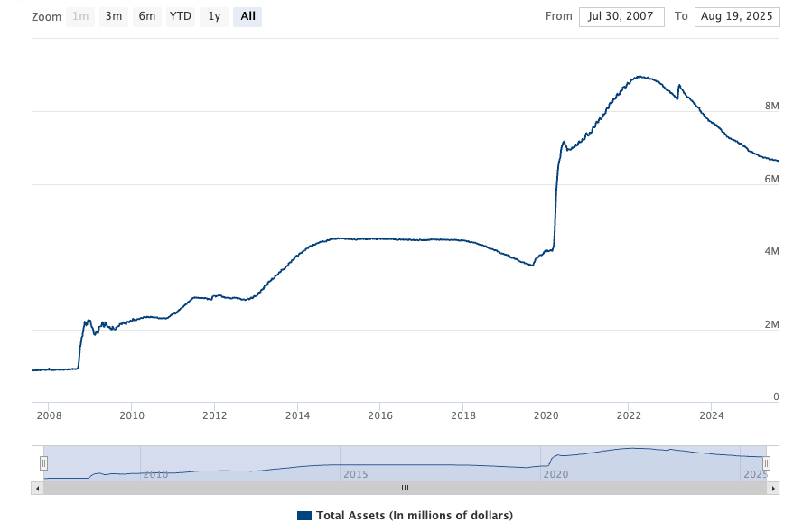The width and height of the screenshot is (812, 532).
Task: Click the 2024 x-axis label
Action: click(x=712, y=415)
